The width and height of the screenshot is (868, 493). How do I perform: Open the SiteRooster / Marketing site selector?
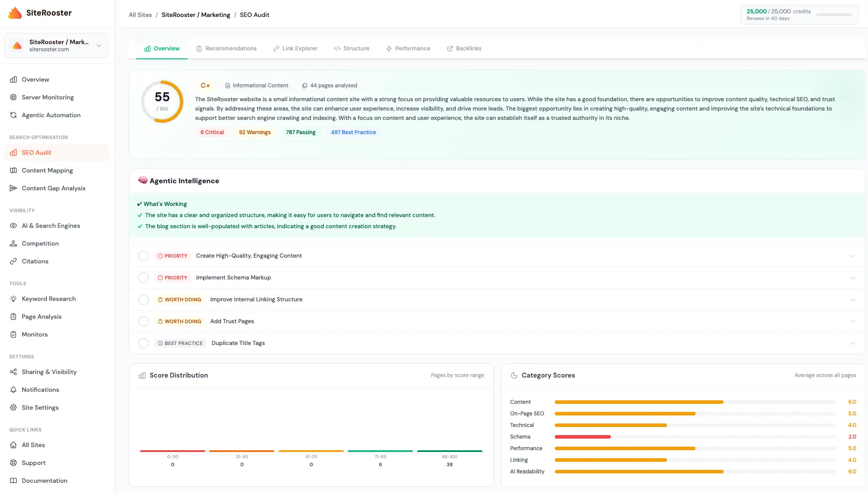coord(56,45)
